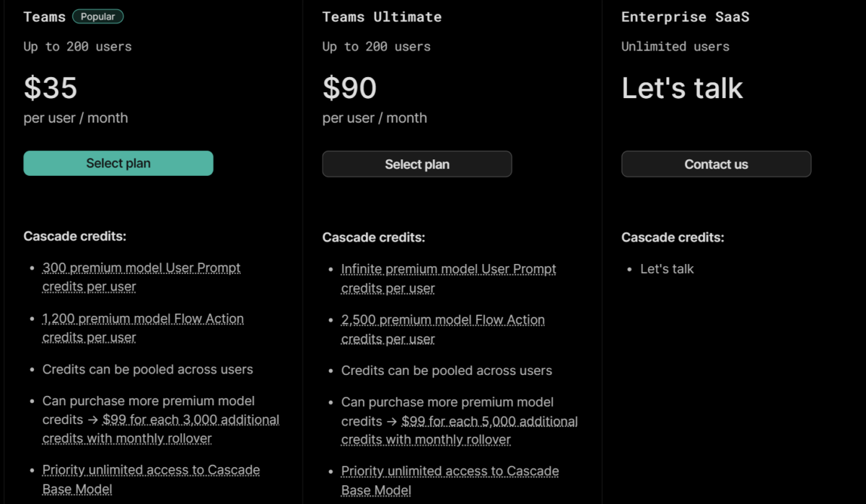866x504 pixels.
Task: Click the Unlimited users text under Enterprise SaaS
Action: (675, 47)
